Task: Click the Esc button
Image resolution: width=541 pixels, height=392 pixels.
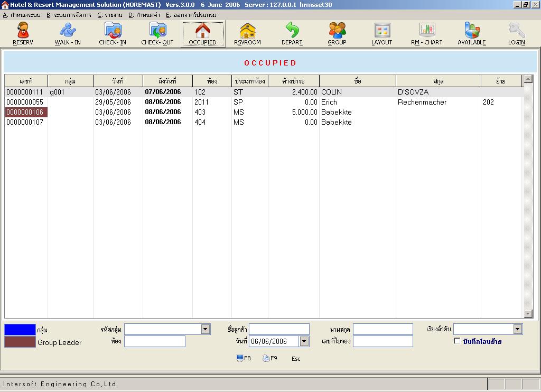Action: point(296,359)
